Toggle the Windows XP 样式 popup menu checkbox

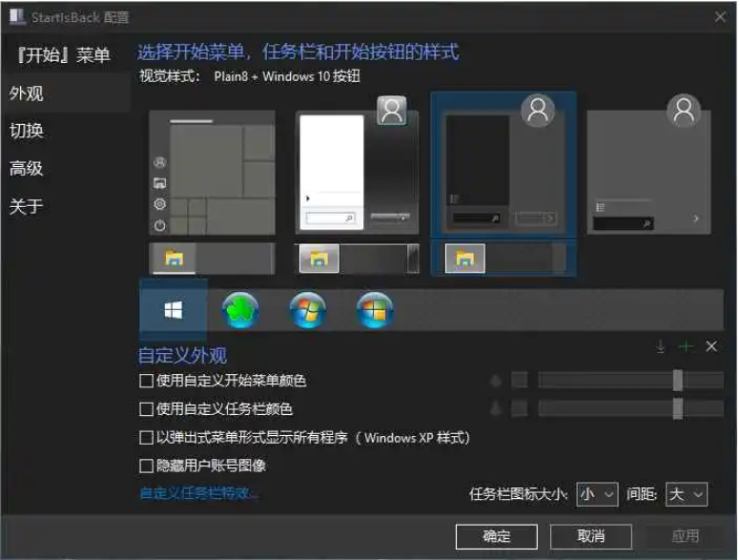pos(146,438)
